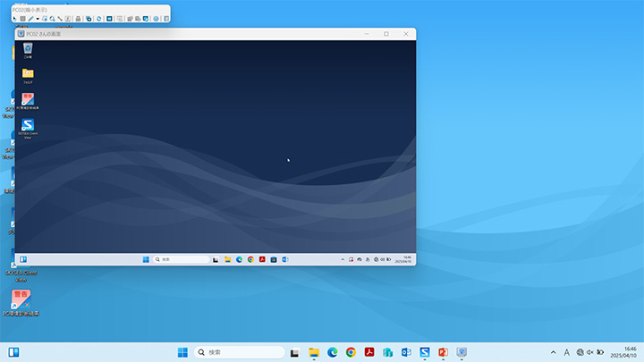Click the gear settings icon in floating toolbar

(x=157, y=18)
